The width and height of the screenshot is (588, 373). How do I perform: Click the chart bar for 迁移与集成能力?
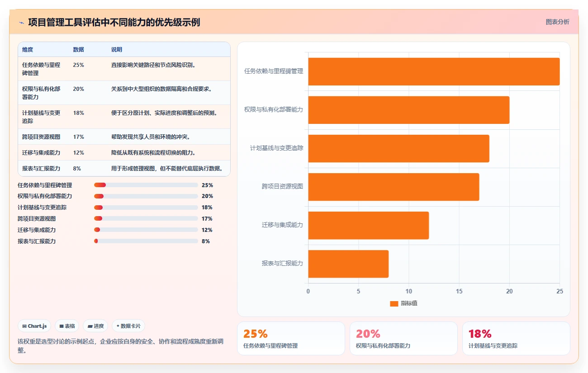(369, 225)
